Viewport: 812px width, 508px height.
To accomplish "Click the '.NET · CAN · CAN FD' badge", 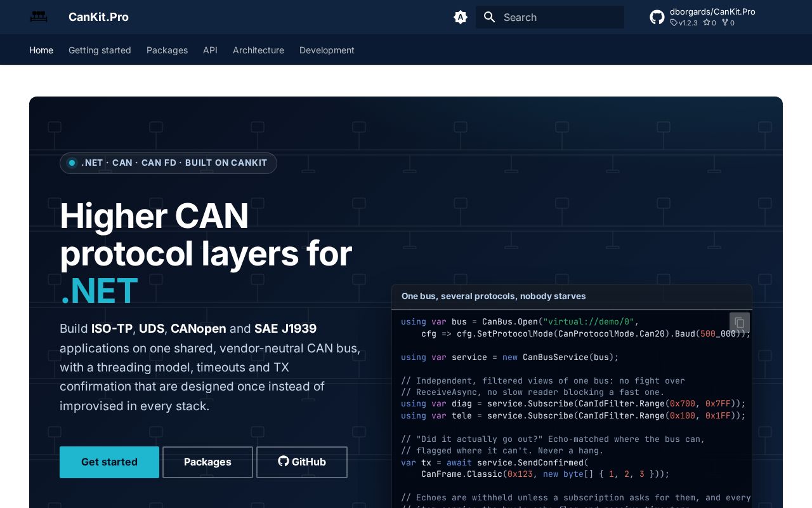I will (168, 163).
